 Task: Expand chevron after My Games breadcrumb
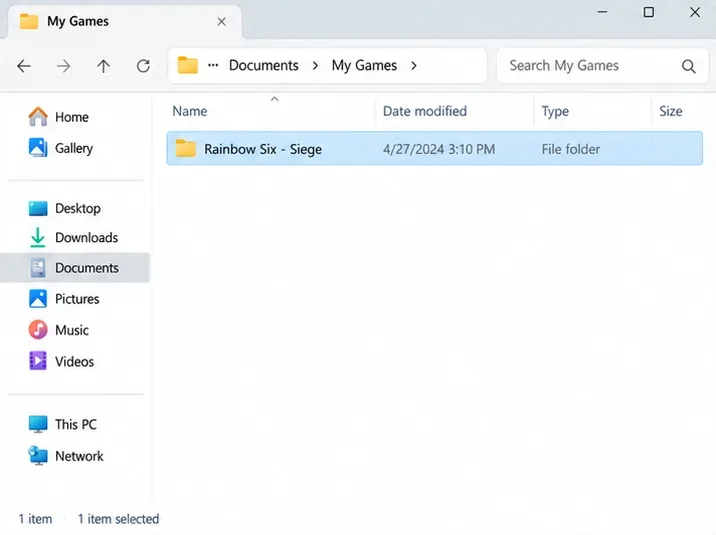pos(414,66)
